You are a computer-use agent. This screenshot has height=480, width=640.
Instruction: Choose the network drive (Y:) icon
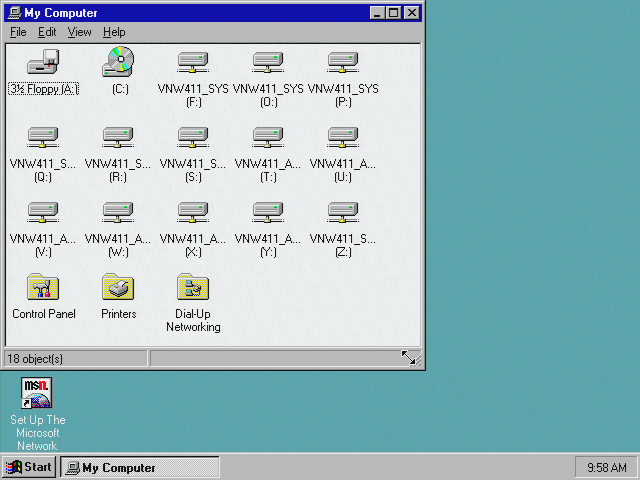[268, 213]
